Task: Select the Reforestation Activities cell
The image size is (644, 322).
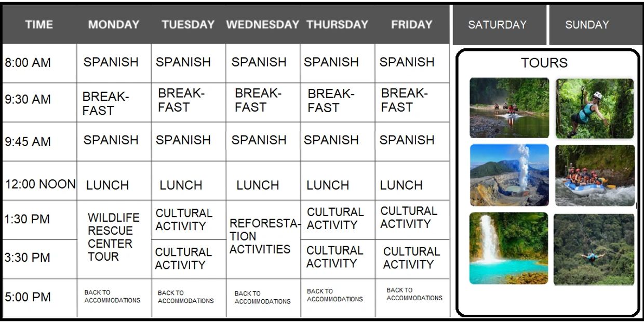Action: pos(263,236)
